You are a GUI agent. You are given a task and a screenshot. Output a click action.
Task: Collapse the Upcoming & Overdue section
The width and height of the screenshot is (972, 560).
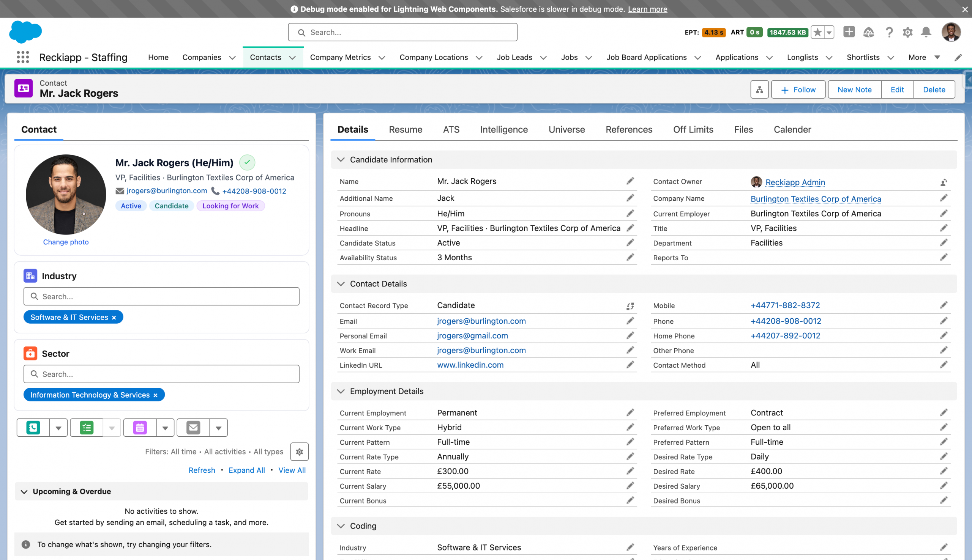24,492
